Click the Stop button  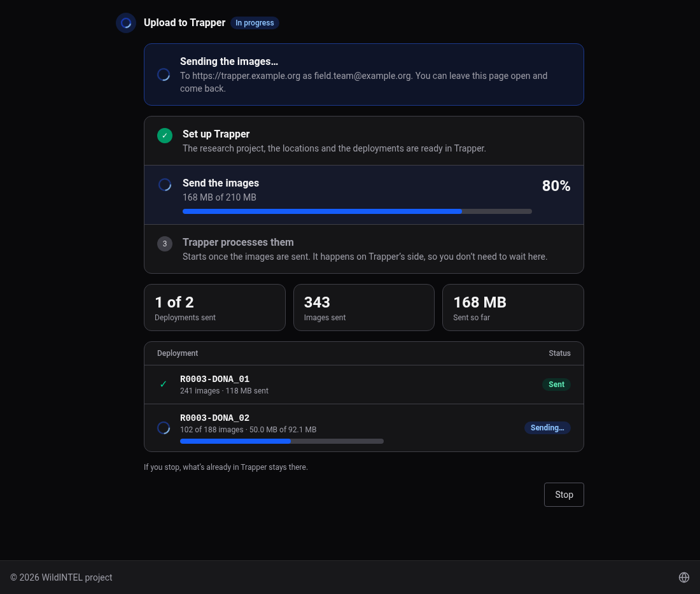[563, 495]
